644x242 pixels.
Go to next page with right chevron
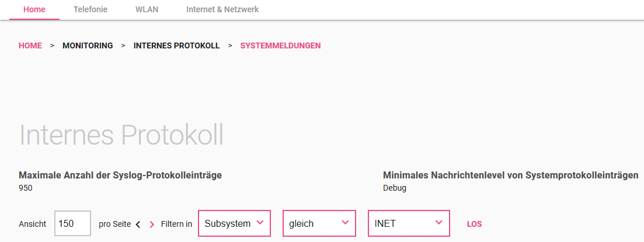152,224
